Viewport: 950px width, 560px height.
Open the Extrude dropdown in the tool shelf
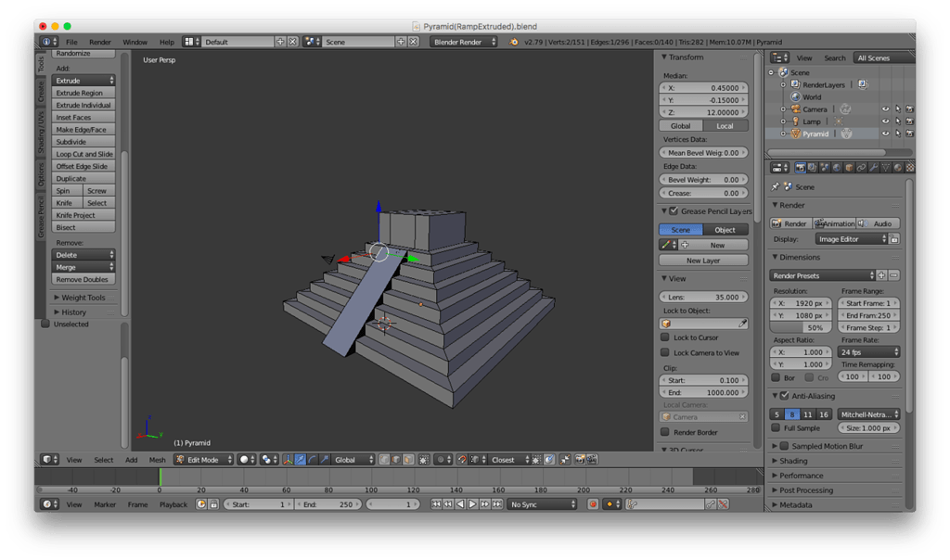pyautogui.click(x=83, y=81)
